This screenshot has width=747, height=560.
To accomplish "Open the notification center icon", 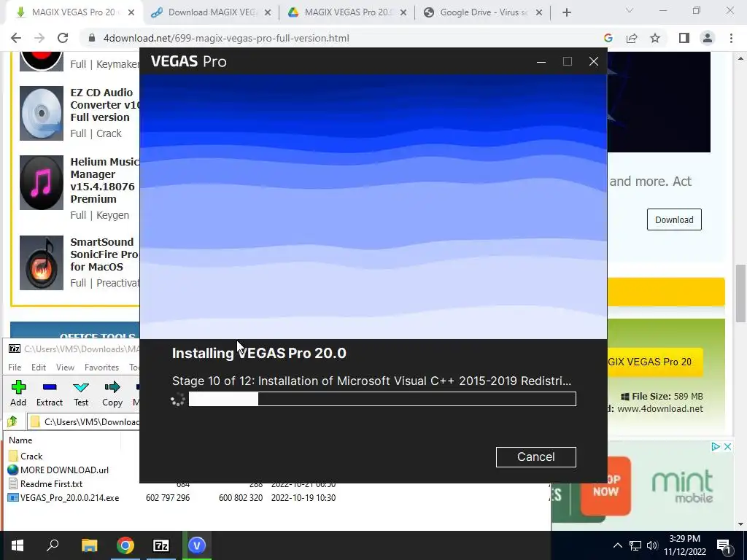I will [724, 545].
